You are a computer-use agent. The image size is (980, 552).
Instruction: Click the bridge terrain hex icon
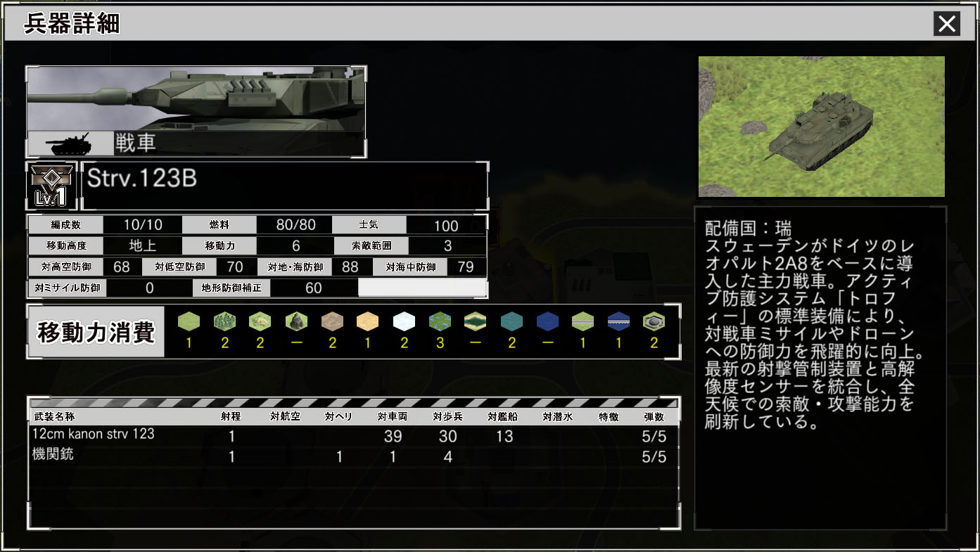pyautogui.click(x=619, y=321)
